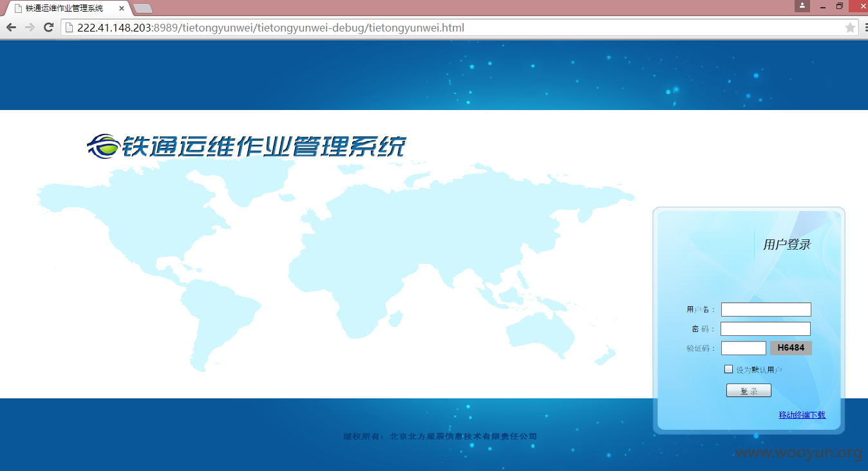Tick the 设为默认用户 checkbox
Image resolution: width=868 pixels, height=471 pixels.
[x=728, y=369]
